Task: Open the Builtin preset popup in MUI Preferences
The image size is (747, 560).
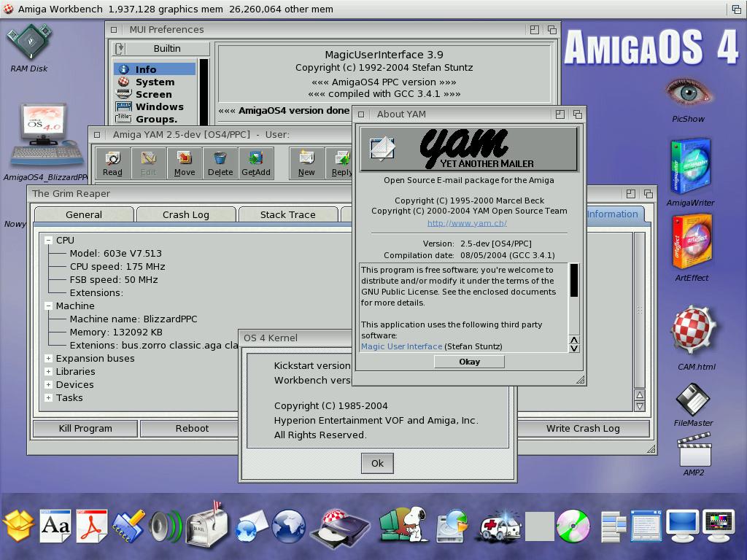Action: click(x=120, y=49)
